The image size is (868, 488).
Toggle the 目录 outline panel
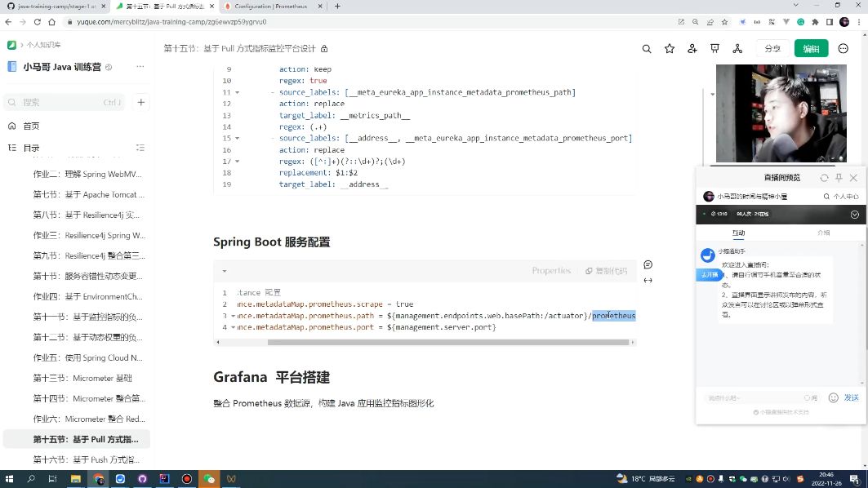(x=140, y=148)
